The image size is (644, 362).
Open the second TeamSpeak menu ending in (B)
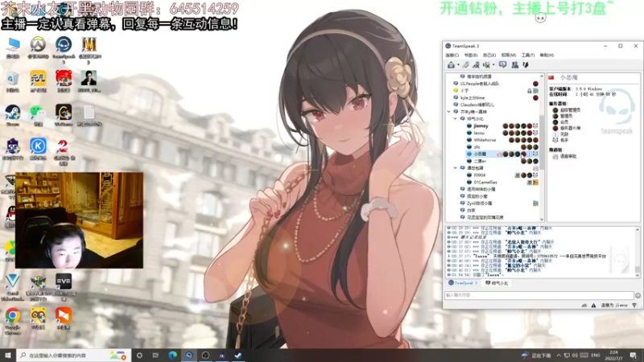click(471, 55)
